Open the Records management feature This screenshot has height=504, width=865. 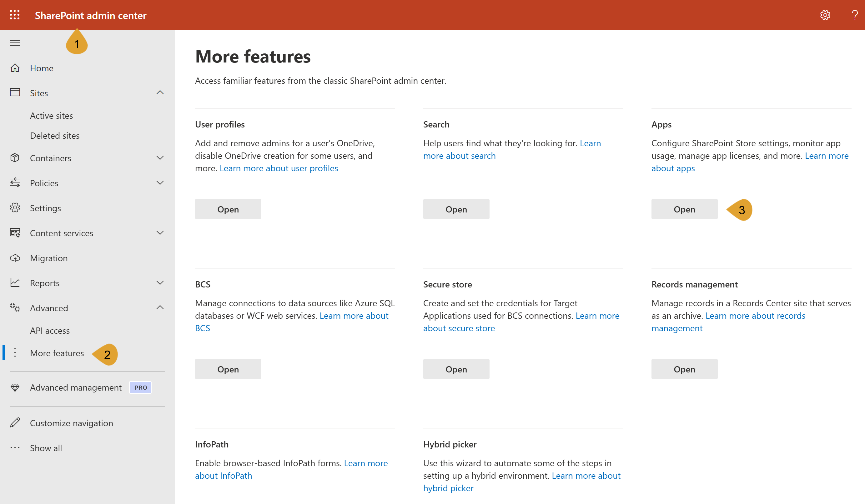(684, 369)
